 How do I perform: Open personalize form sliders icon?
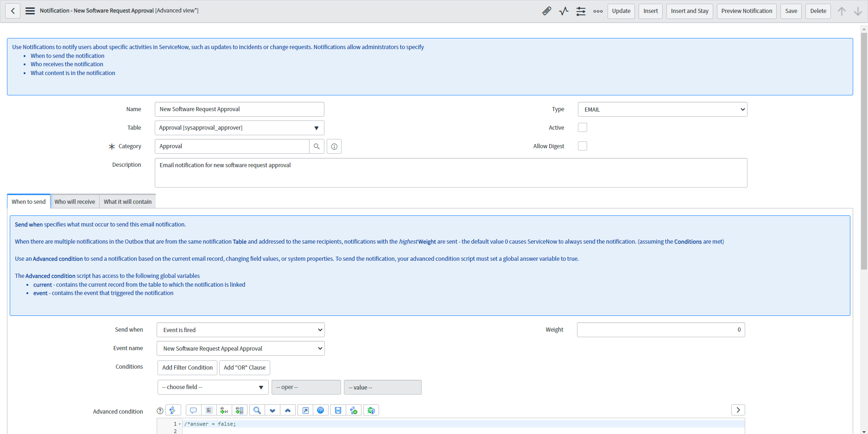coord(581,11)
